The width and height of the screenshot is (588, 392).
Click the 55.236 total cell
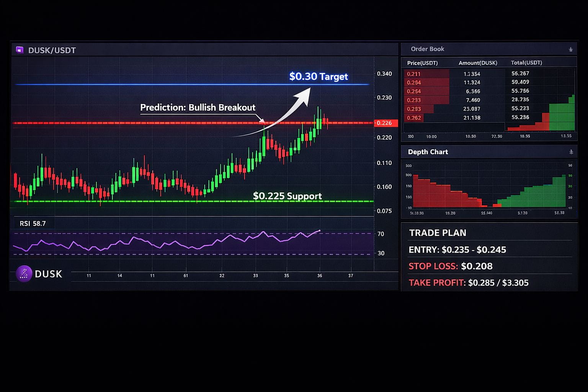pyautogui.click(x=520, y=117)
